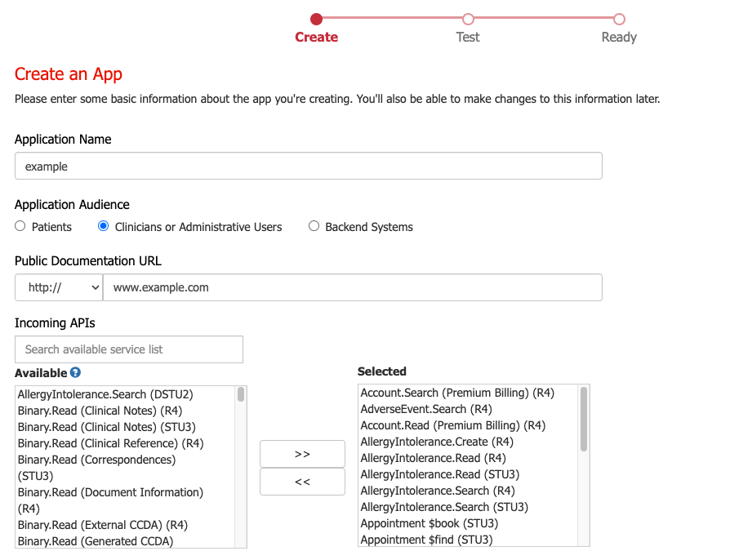Click the Create step label

[x=317, y=37]
